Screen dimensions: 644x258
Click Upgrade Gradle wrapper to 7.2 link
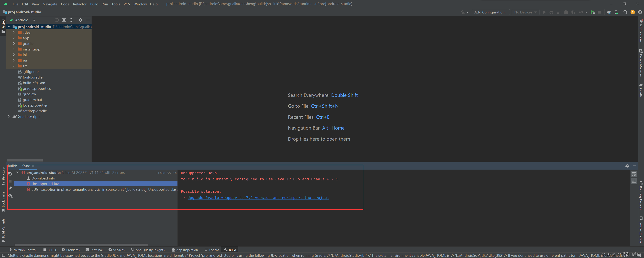[258, 198]
